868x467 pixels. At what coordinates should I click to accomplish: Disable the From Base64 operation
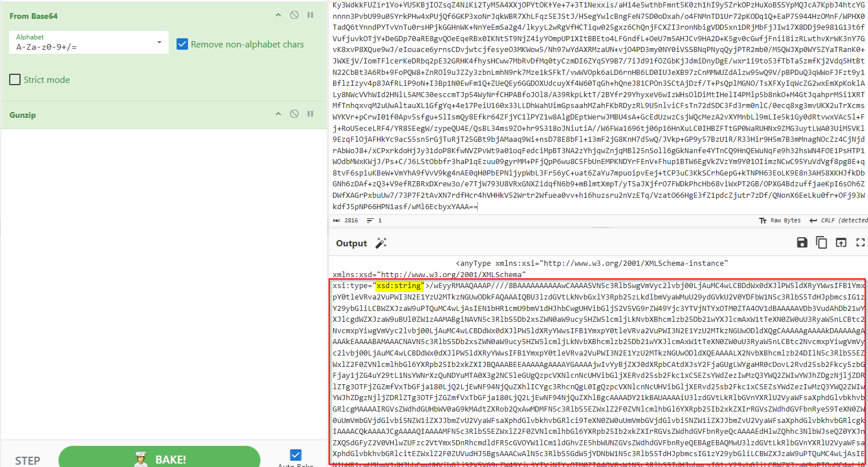pos(294,15)
